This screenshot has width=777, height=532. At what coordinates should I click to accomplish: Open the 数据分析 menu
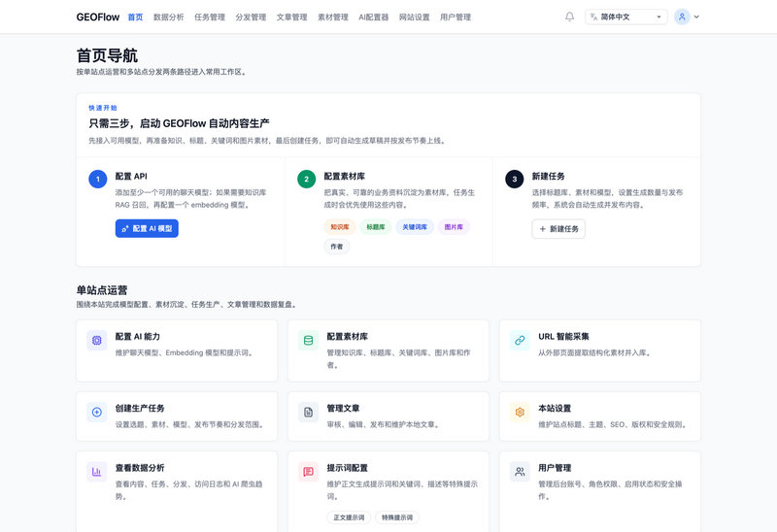[x=168, y=17]
